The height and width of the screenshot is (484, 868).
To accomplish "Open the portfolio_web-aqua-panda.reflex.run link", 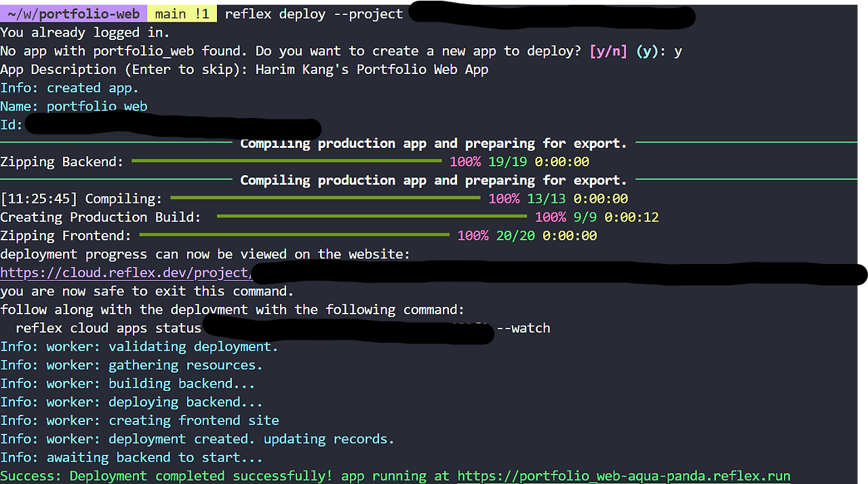I will click(623, 476).
